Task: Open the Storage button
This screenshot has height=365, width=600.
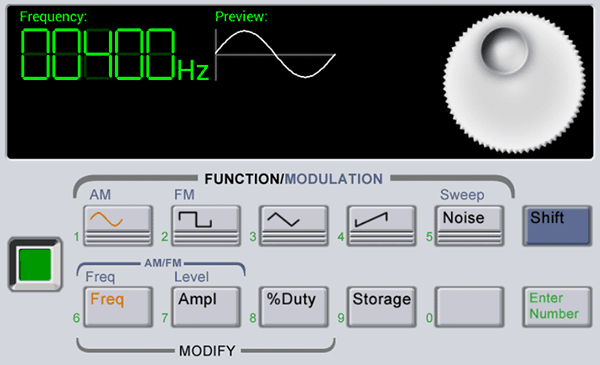Action: tap(382, 307)
